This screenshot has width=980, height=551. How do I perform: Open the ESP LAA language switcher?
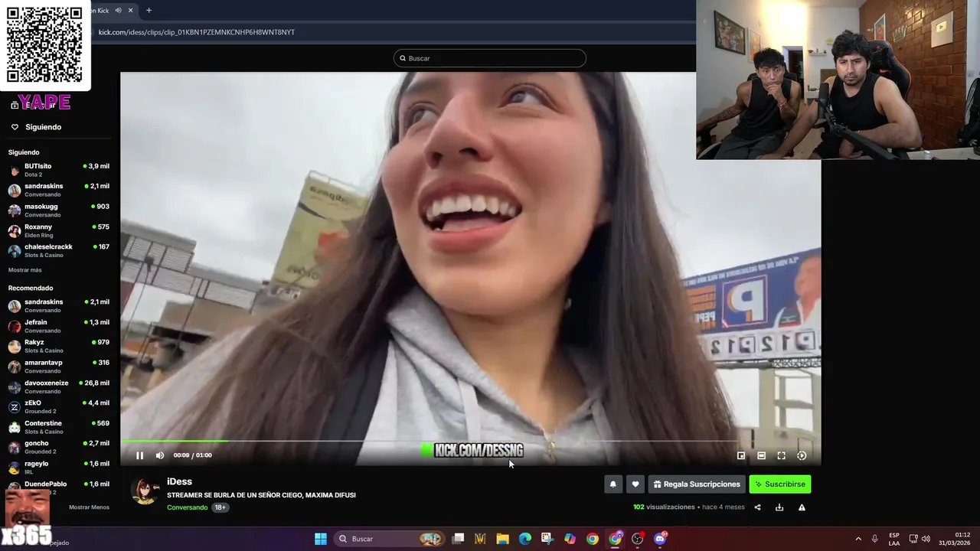[894, 539]
